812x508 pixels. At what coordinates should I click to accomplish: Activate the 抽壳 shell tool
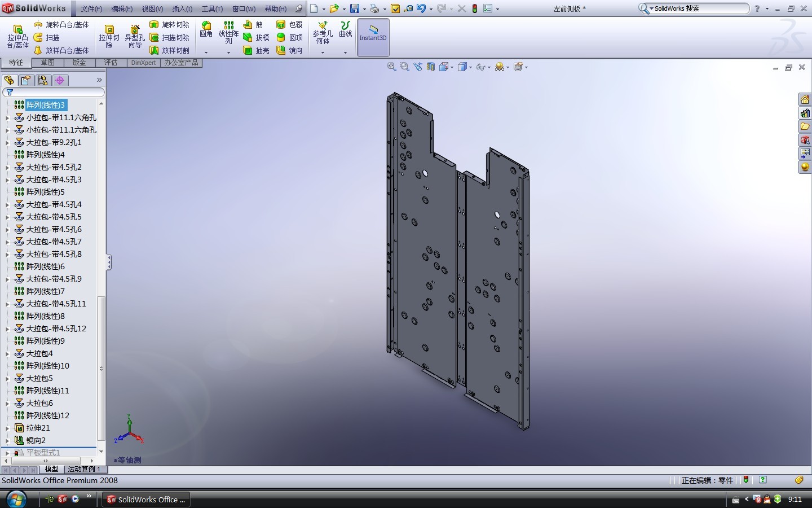pos(256,50)
